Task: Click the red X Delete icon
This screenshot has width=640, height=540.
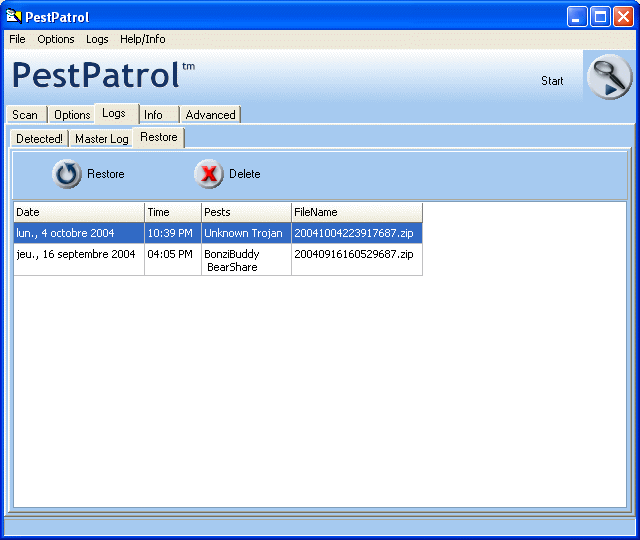Action: (209, 174)
